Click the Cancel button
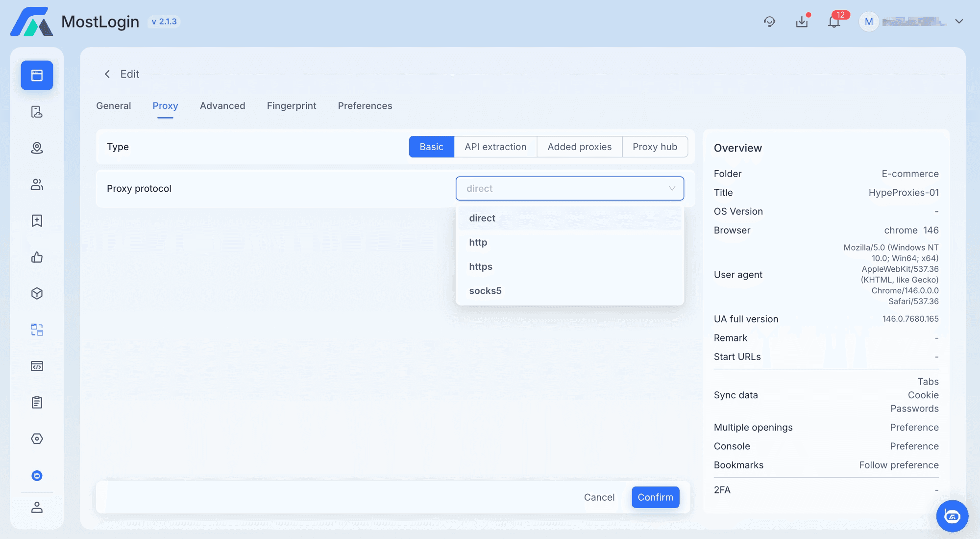980x539 pixels. click(x=599, y=497)
